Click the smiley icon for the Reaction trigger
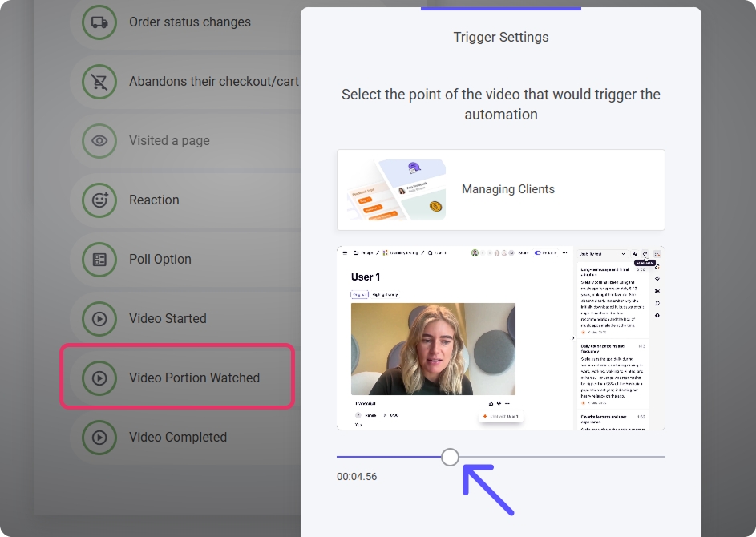 coord(99,200)
